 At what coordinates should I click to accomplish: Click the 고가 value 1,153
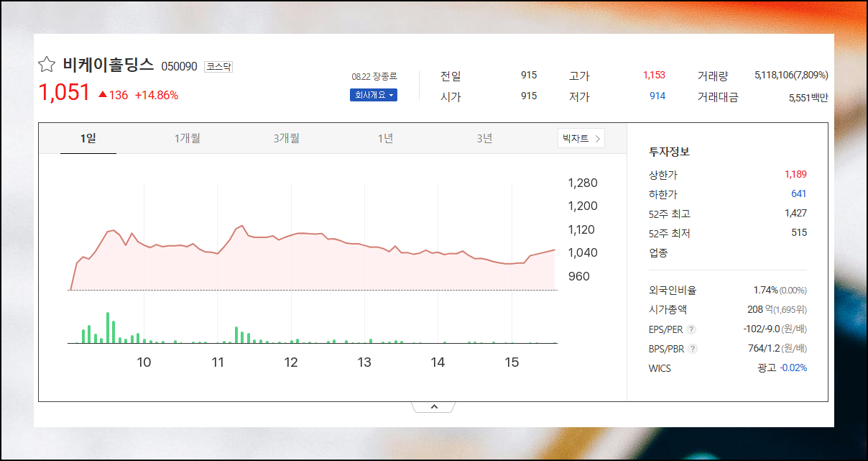(654, 75)
